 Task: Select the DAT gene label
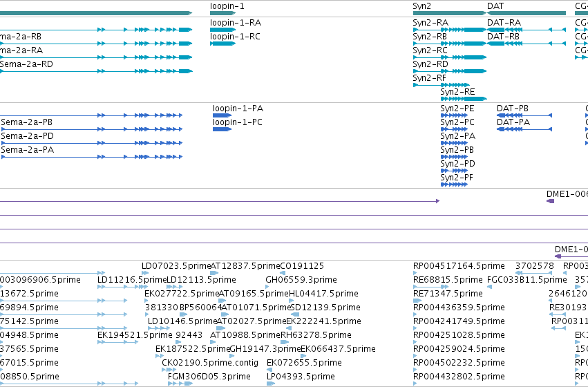point(495,6)
